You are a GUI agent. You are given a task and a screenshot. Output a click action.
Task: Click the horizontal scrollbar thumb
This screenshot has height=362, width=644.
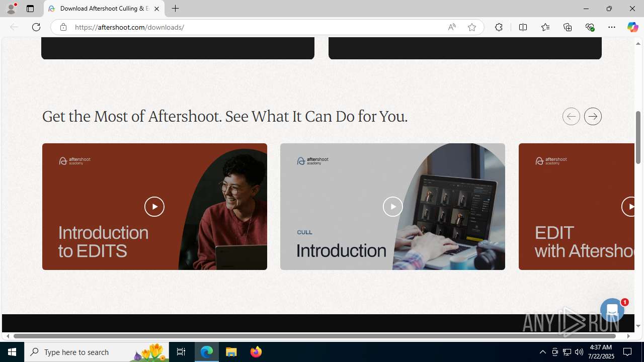(x=315, y=336)
